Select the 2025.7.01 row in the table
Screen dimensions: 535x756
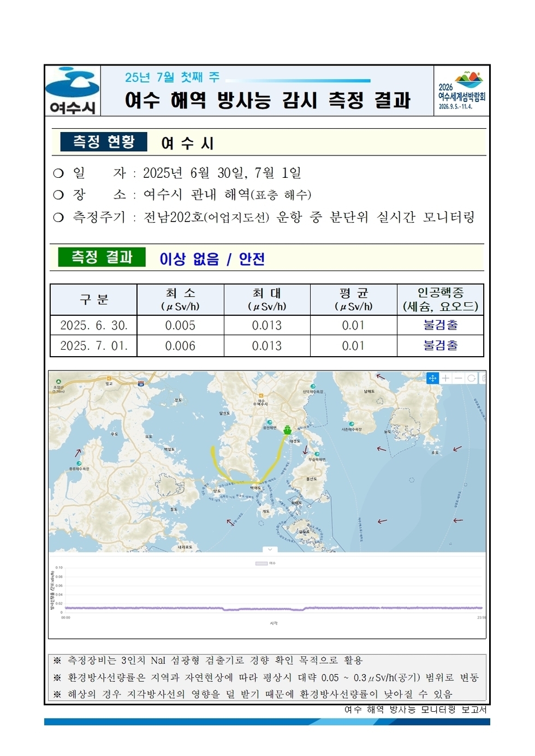tap(92, 345)
